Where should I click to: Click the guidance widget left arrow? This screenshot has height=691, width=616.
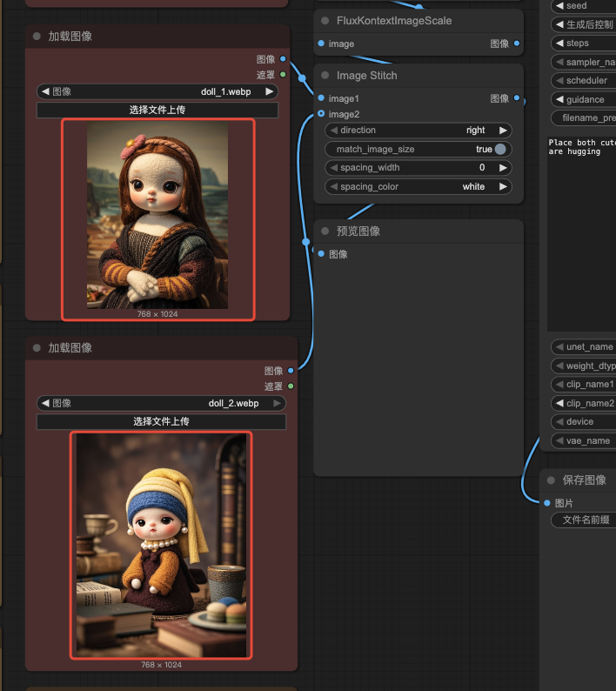pos(559,99)
